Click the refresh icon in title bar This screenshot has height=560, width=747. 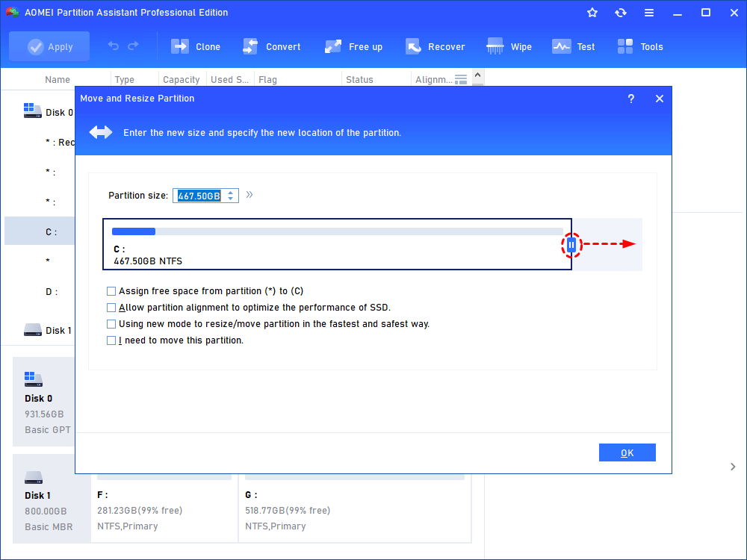620,13
